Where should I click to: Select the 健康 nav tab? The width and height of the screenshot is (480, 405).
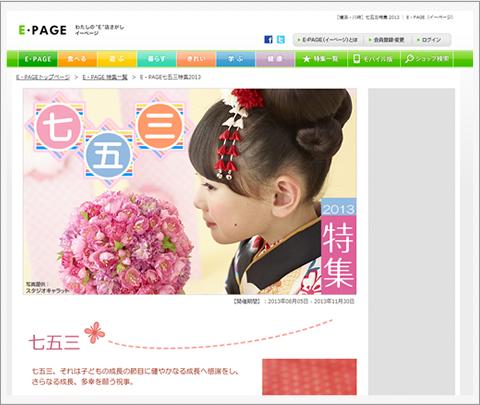(275, 59)
